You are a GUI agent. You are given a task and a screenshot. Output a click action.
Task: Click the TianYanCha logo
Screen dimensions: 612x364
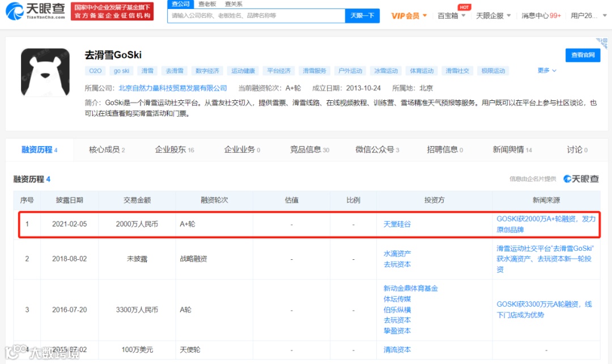35,11
